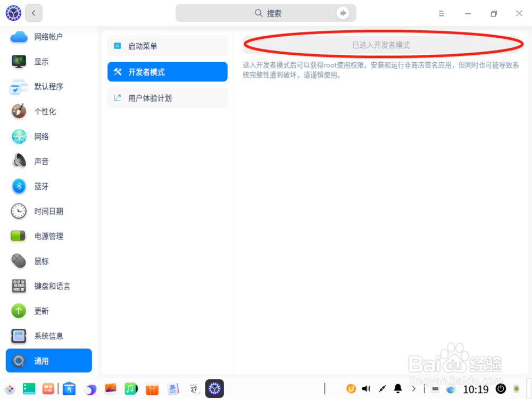This screenshot has height=399, width=532.
Task: Click the 已进入开发者模式 button
Action: [382, 45]
